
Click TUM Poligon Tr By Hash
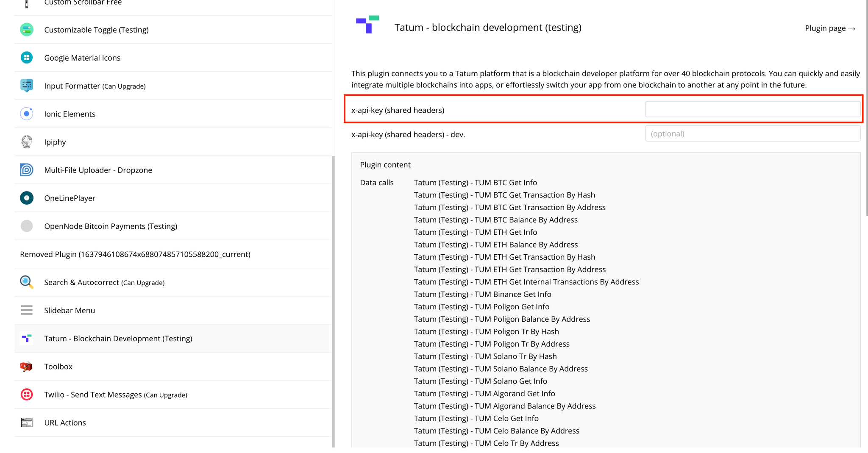coord(486,331)
